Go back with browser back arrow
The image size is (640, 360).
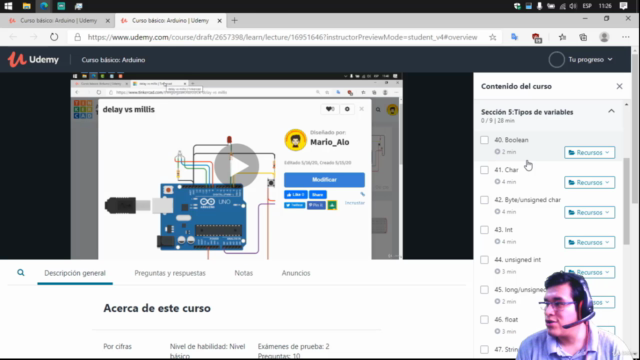coord(13,37)
